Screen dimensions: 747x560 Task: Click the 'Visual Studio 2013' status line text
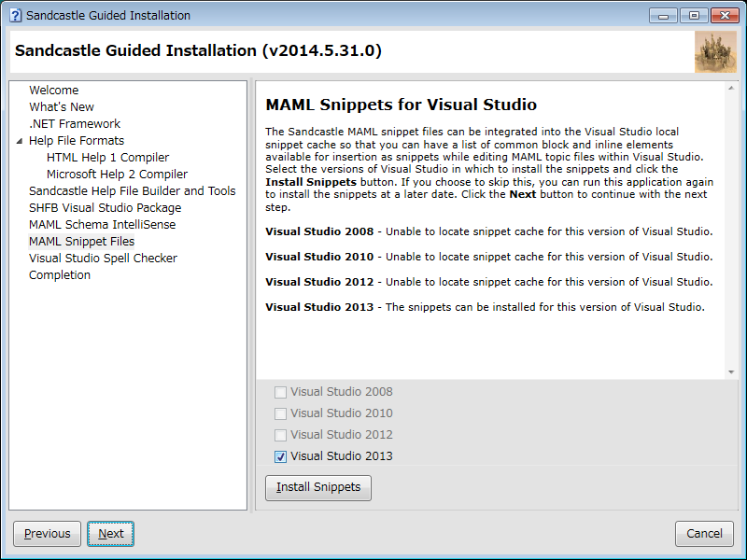click(485, 307)
